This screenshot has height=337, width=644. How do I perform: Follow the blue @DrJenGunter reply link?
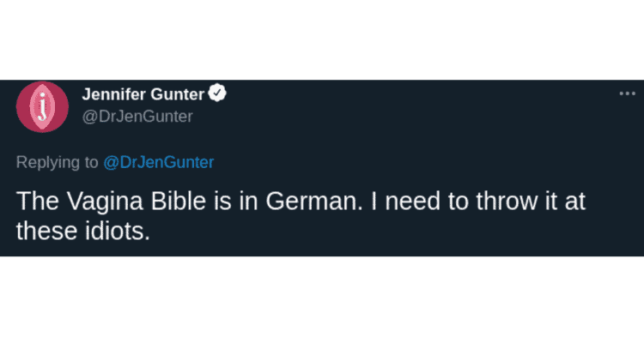pos(159,162)
